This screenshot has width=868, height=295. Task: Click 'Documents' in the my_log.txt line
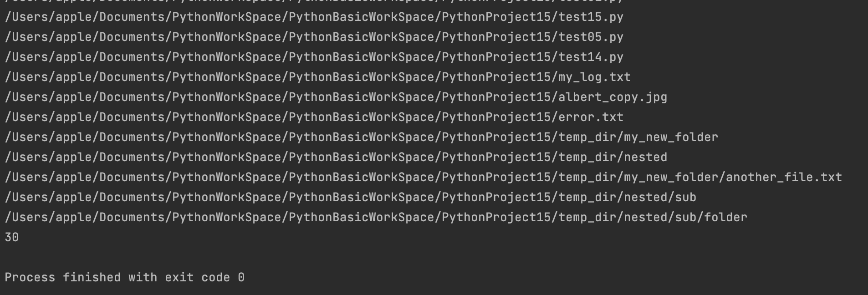(x=132, y=77)
